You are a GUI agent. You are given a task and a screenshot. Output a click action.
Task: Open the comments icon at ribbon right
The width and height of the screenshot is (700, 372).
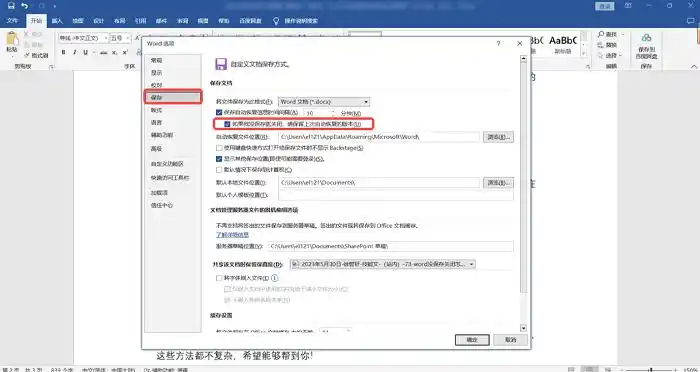click(691, 21)
